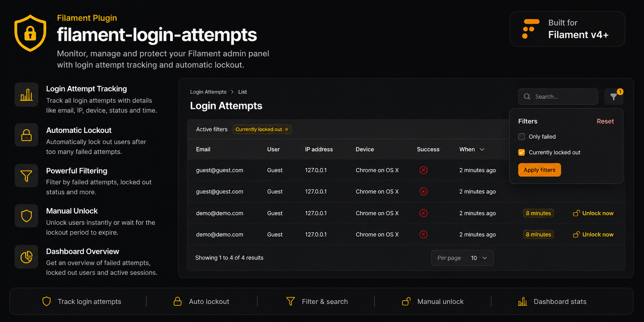Click open-lock icon beside Manual unlock
This screenshot has width=644, height=322.
coord(406,301)
